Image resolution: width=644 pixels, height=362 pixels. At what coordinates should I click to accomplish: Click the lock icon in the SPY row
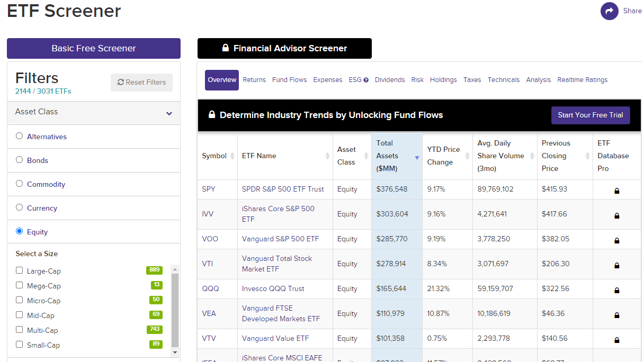[617, 191]
